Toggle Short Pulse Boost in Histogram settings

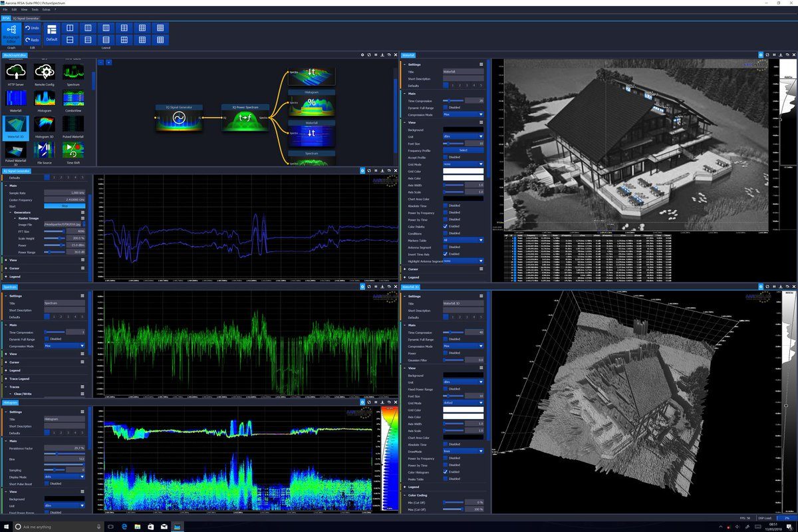[x=47, y=483]
